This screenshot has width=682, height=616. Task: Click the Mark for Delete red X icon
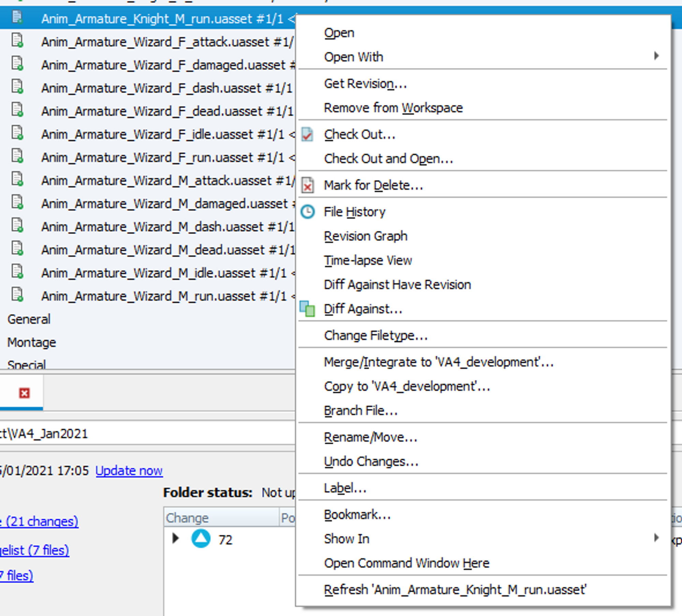(x=307, y=185)
